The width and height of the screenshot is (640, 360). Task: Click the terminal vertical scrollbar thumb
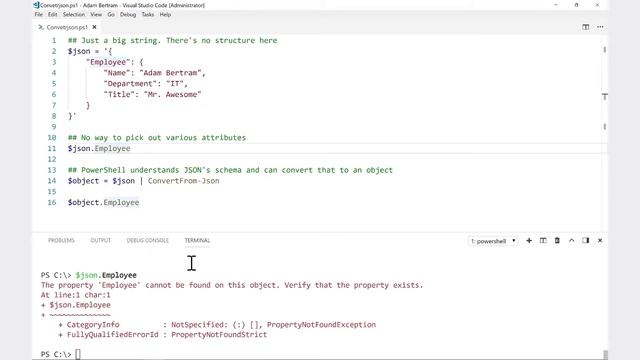(605, 354)
